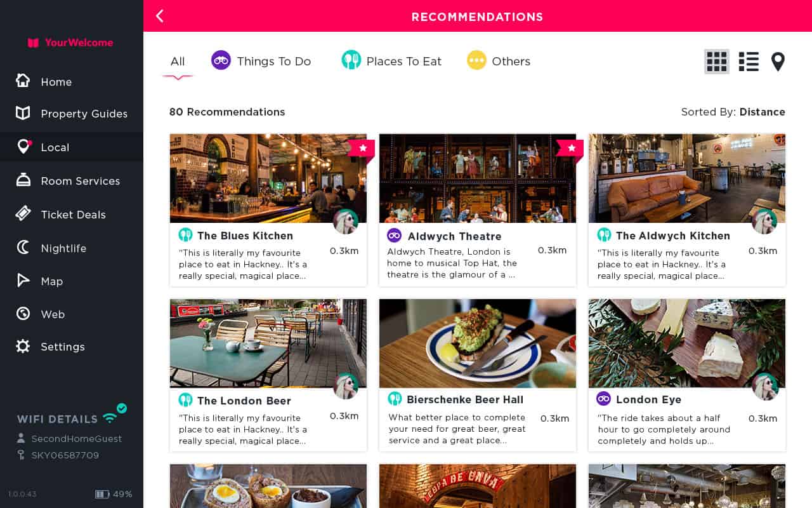Click the Home house icon in sidebar
Screen dimensions: 812x508
(x=23, y=81)
